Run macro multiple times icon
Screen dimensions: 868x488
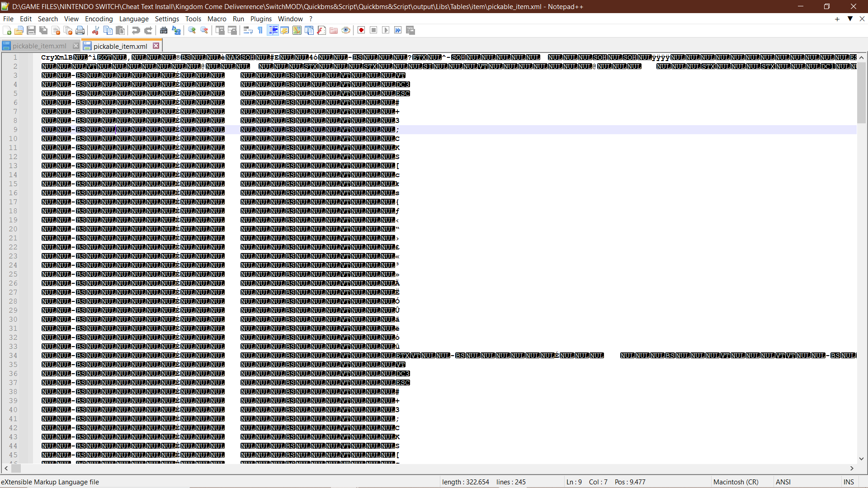398,30
